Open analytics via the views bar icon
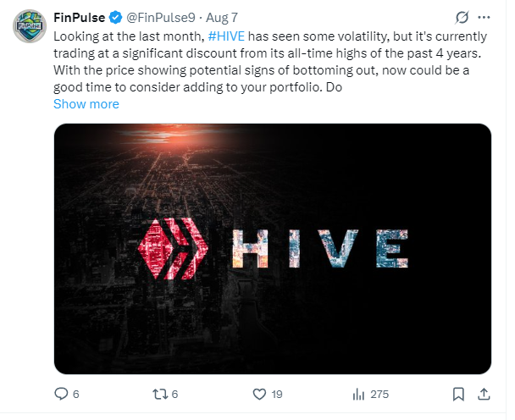 (x=358, y=394)
